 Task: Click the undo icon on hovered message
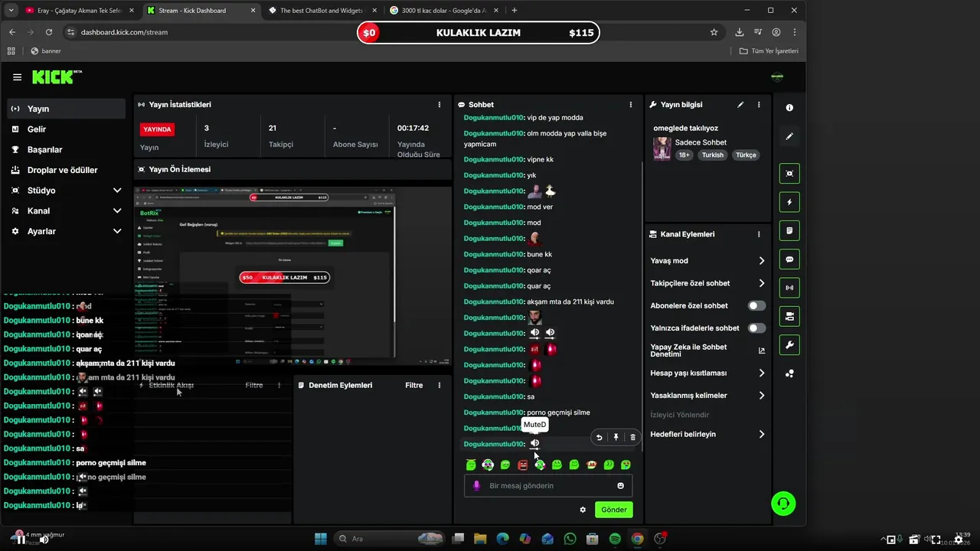point(599,437)
